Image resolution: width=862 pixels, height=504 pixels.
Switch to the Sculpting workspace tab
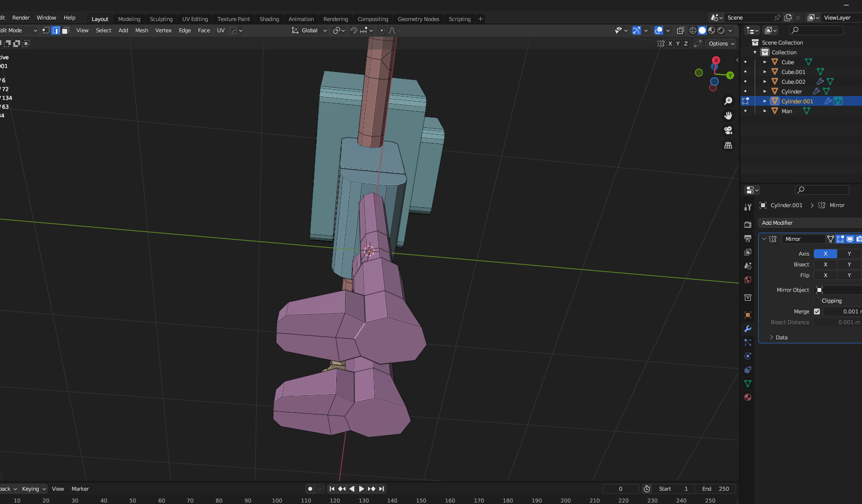[x=161, y=19]
